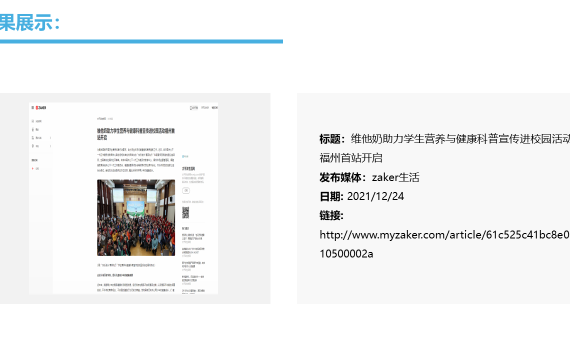Click the red dot item in left sidebar
The image size is (570, 360).
[x=35, y=169]
